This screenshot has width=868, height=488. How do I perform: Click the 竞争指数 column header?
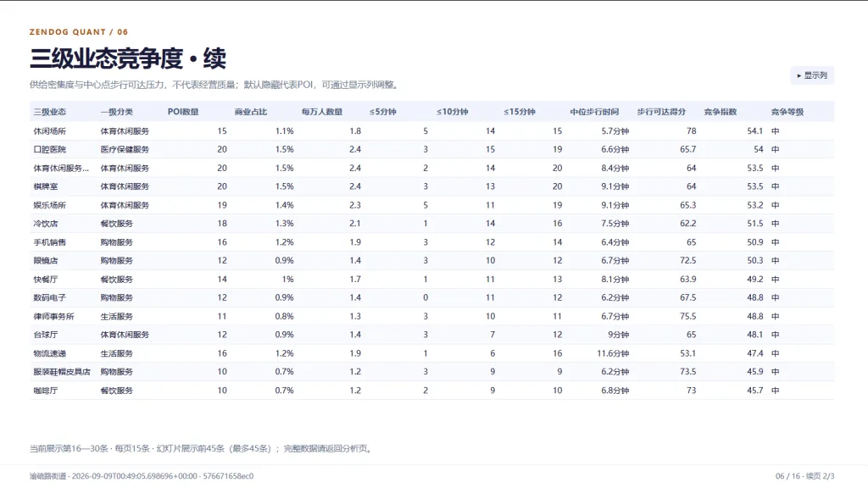pos(721,112)
